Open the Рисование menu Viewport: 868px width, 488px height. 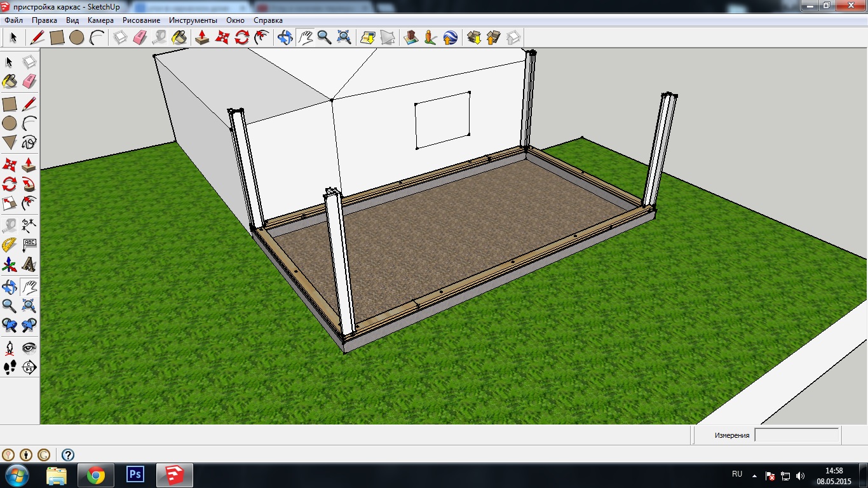click(141, 20)
